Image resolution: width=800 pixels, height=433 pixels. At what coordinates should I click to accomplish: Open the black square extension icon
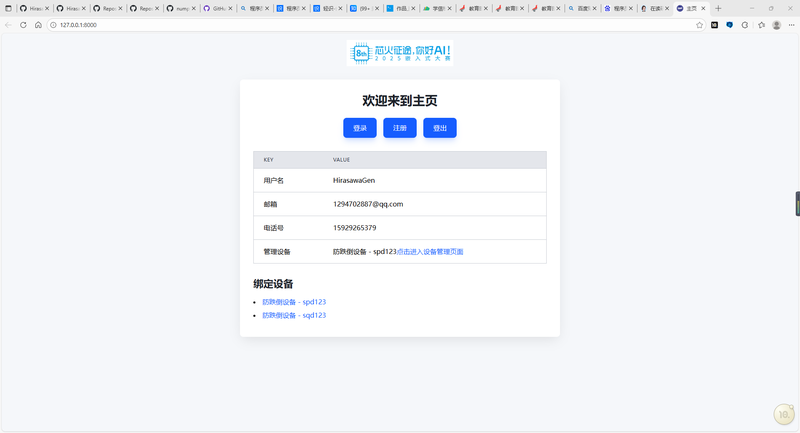(714, 25)
